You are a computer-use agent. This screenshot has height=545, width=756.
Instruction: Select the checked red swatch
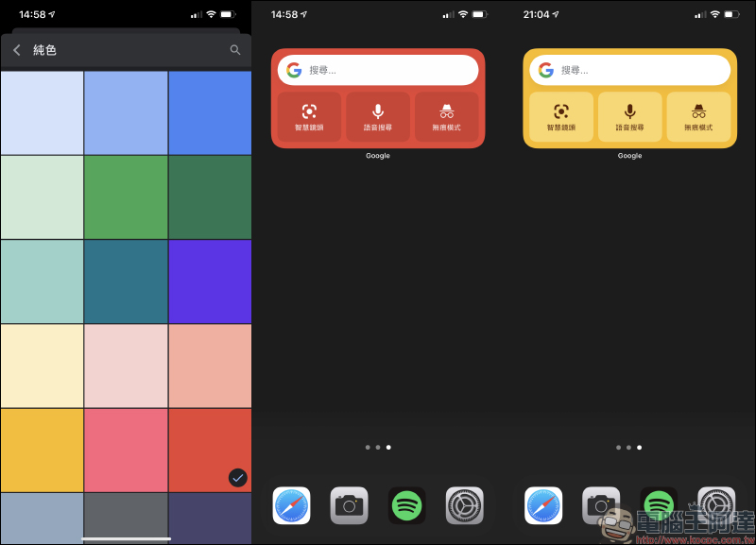pos(210,450)
